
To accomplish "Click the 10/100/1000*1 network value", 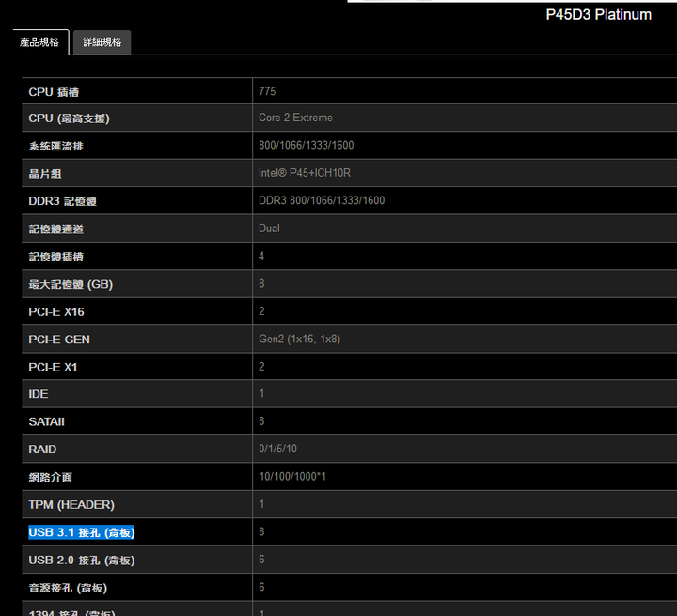I will [x=292, y=476].
